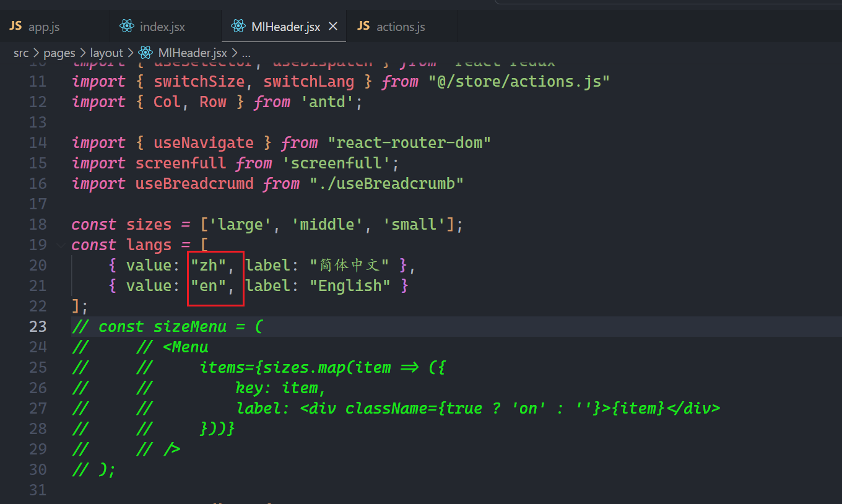The width and height of the screenshot is (842, 504).
Task: Click 'className' in the commented line 27
Action: [386, 408]
